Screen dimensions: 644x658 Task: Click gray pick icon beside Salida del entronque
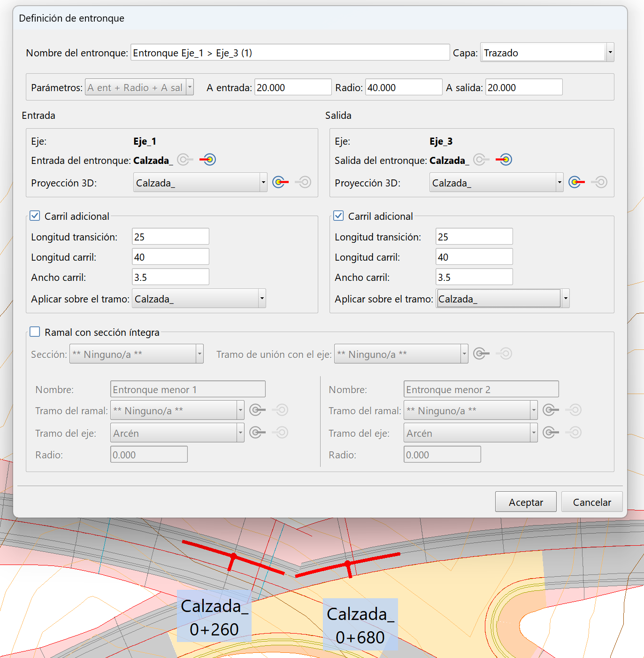[x=481, y=160]
